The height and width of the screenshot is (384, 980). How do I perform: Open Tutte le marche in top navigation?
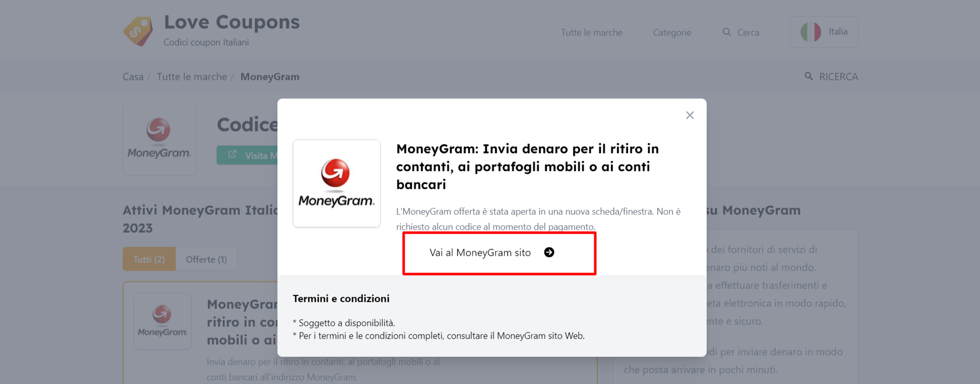592,32
